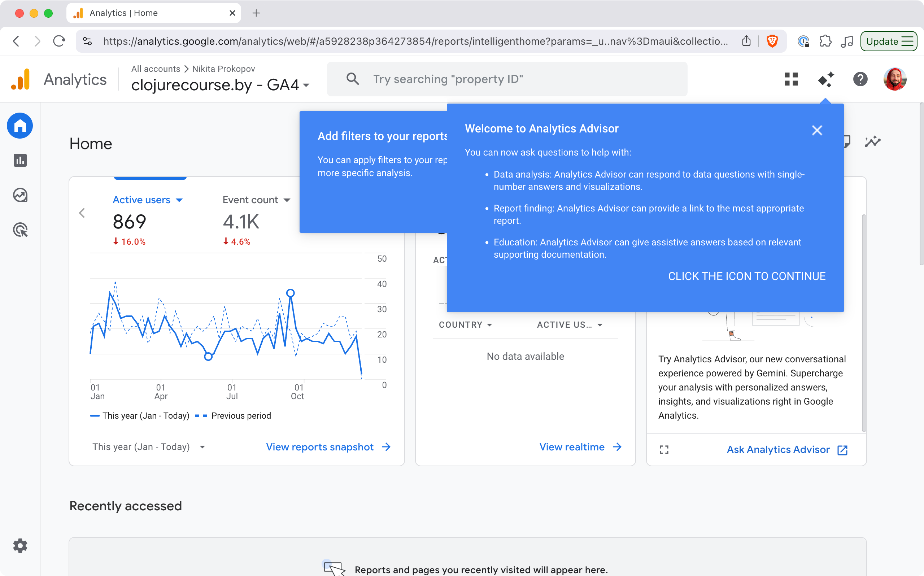Click the Insights sparkline icon near Home
The image size is (924, 576).
[x=872, y=142]
